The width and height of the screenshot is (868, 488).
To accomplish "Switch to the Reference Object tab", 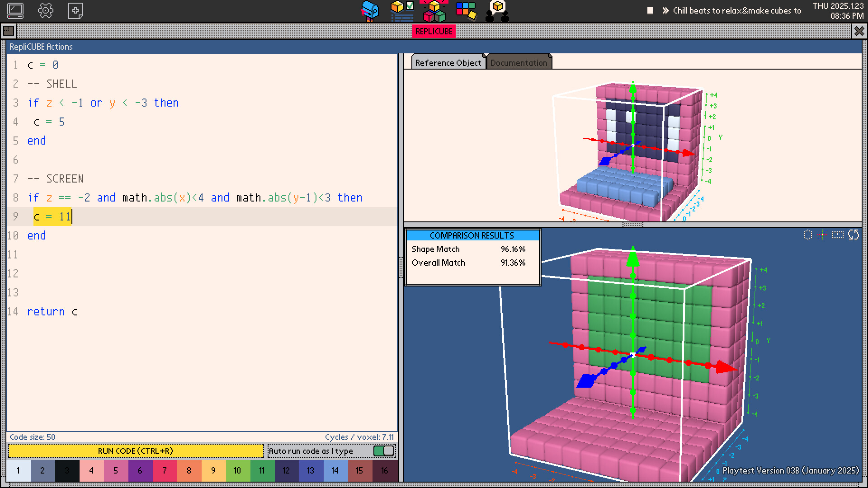I will (x=447, y=63).
